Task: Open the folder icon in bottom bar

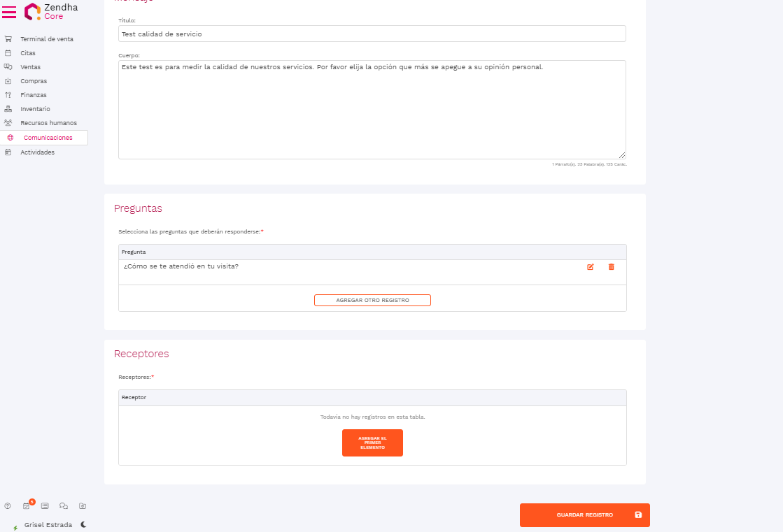Action: (x=83, y=505)
